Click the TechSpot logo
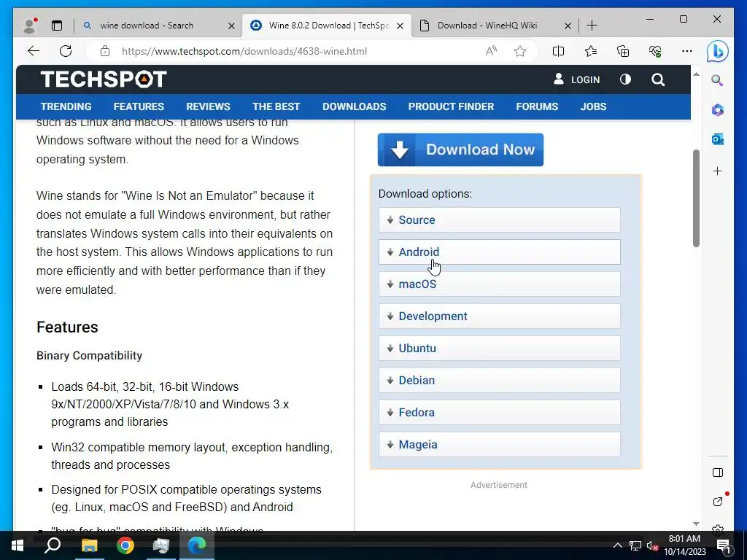 [104, 79]
